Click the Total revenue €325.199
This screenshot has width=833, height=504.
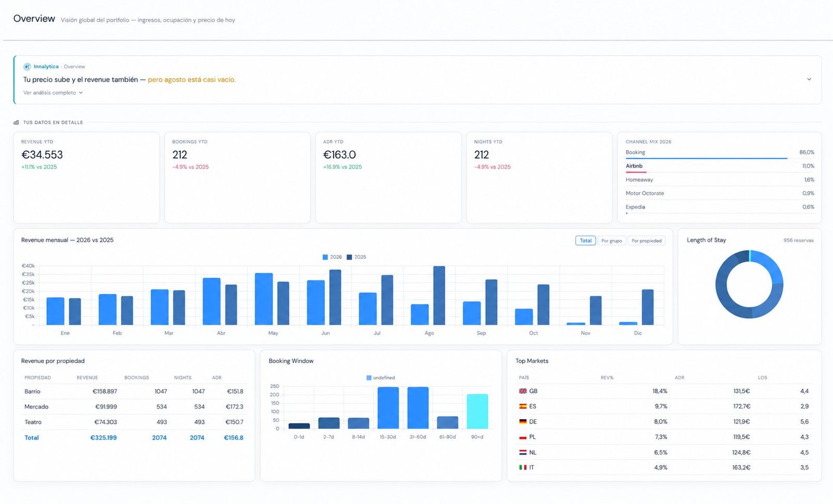tap(104, 437)
